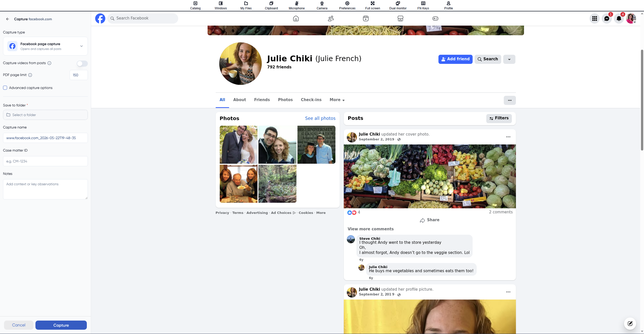Edit the PDF page limit value
Viewport: 644px width, 334px height.
pos(79,75)
